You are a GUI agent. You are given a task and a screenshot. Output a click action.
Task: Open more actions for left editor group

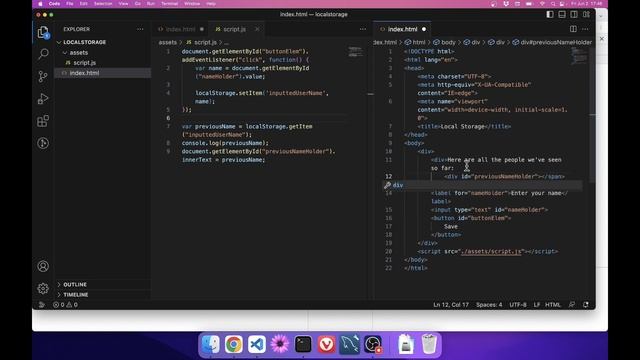(x=362, y=29)
